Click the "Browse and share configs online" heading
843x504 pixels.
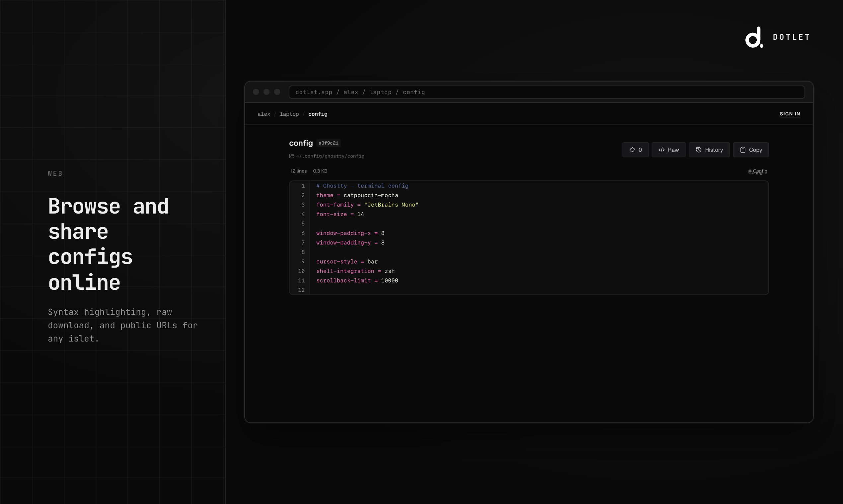coord(109,244)
